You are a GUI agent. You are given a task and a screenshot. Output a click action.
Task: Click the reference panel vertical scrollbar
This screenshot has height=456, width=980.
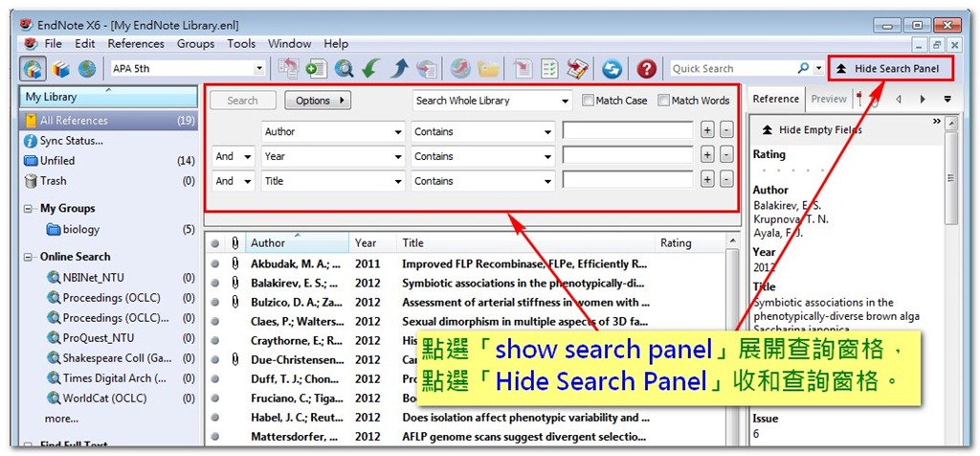click(952, 181)
